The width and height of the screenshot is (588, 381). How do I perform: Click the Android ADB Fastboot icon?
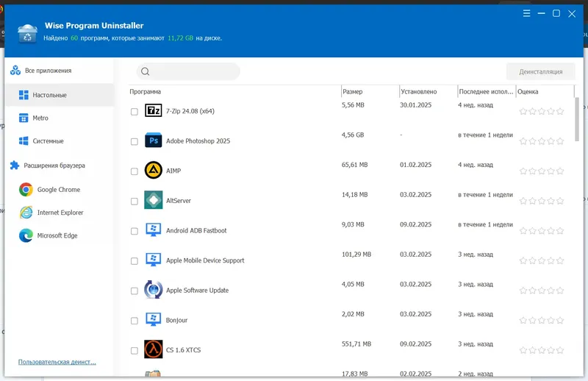[x=154, y=229]
